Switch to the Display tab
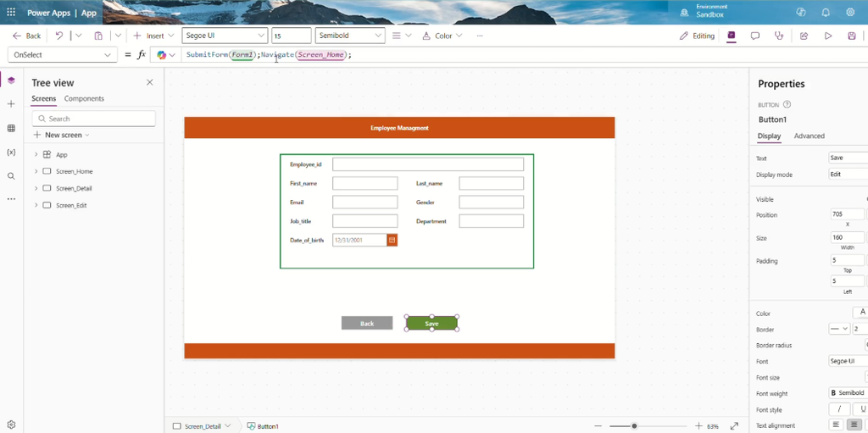 (x=769, y=136)
